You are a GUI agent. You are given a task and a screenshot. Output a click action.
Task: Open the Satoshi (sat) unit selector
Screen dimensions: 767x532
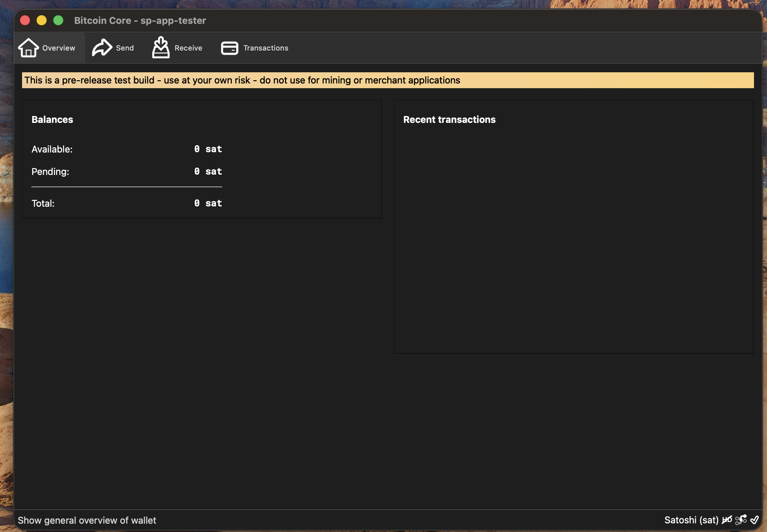[691, 520]
